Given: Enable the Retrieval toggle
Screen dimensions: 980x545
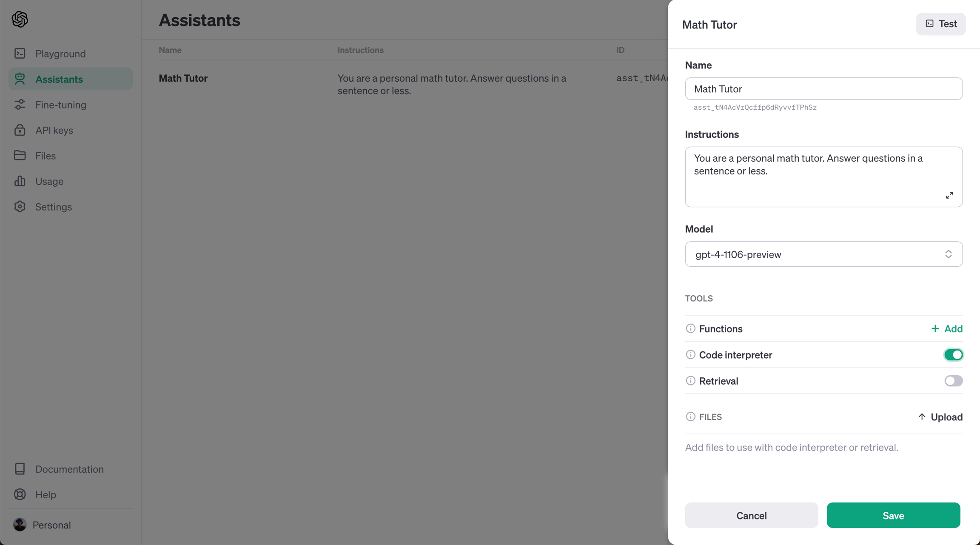Looking at the screenshot, I should click(953, 381).
